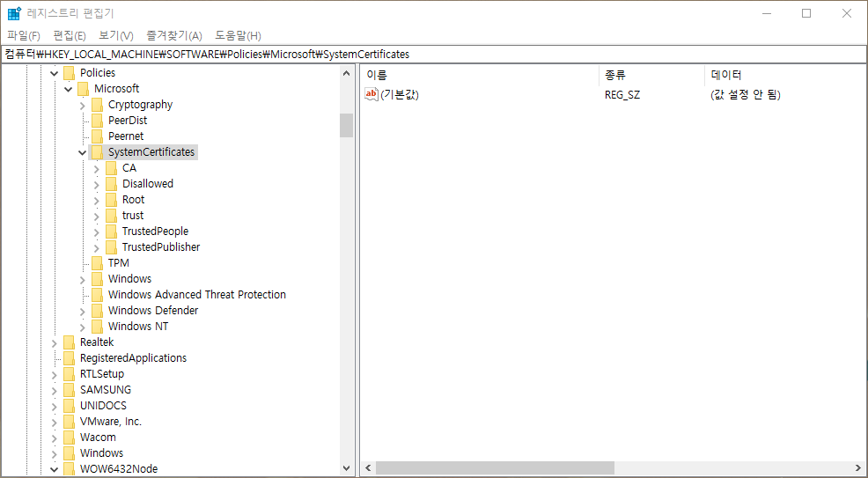Click the Wacom folder icon
The image size is (868, 478).
click(x=69, y=438)
